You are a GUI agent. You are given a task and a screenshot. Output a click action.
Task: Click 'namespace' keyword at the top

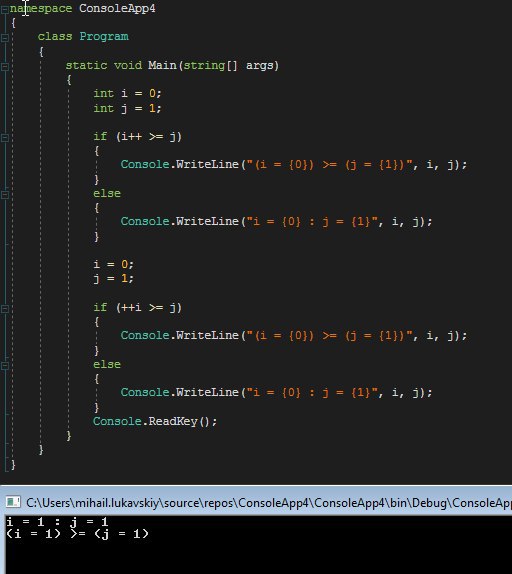pos(41,8)
